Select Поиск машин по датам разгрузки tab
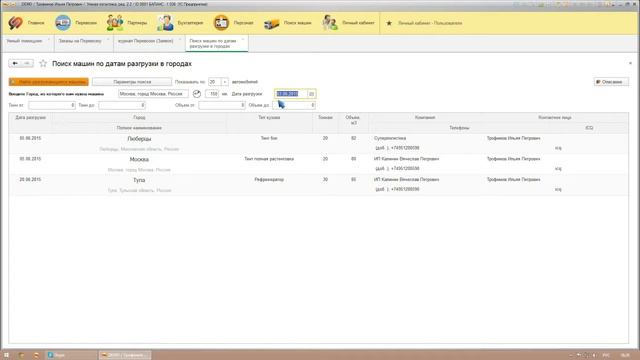This screenshot has height=360, width=640. [213, 44]
